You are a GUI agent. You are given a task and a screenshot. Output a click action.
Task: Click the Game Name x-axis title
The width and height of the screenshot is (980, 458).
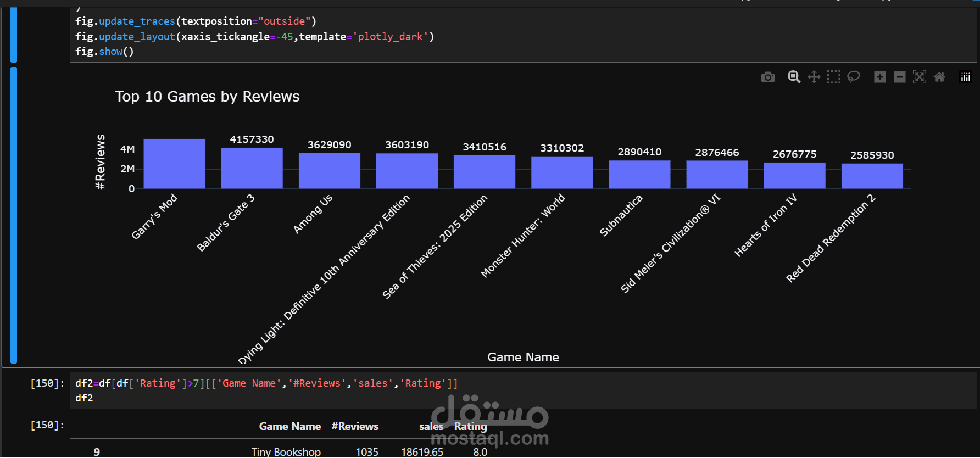point(523,358)
